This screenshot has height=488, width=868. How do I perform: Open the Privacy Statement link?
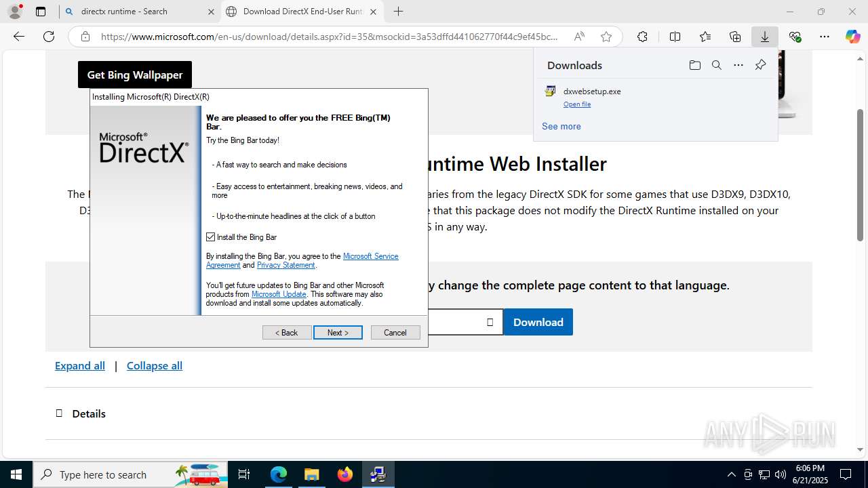point(286,265)
